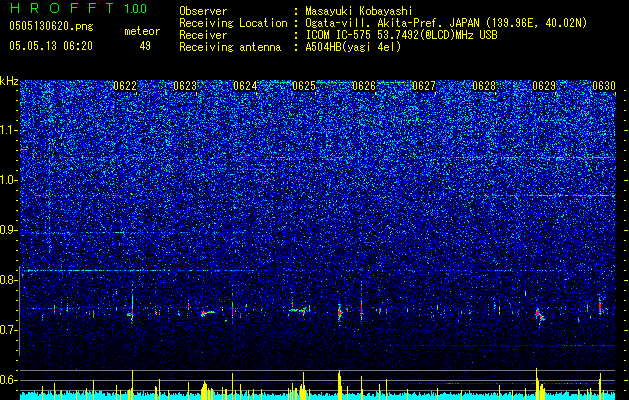Click the 0625 time marker
The image size is (629, 400).
click(304, 86)
